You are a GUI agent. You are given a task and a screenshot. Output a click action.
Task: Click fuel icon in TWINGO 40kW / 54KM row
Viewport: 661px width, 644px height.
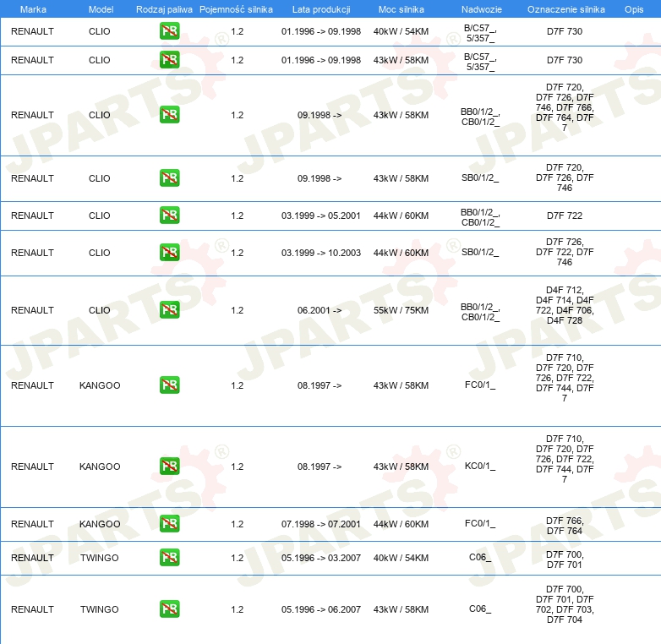[169, 558]
